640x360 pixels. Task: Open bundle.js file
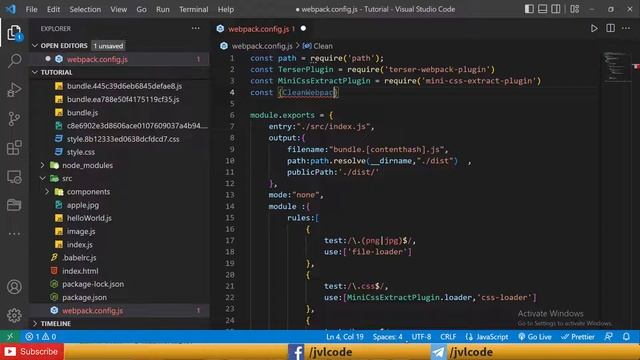click(x=82, y=113)
